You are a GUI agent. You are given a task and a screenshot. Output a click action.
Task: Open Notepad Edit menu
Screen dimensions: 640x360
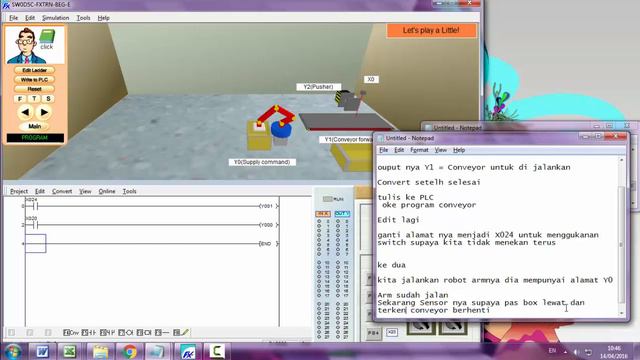coord(399,150)
